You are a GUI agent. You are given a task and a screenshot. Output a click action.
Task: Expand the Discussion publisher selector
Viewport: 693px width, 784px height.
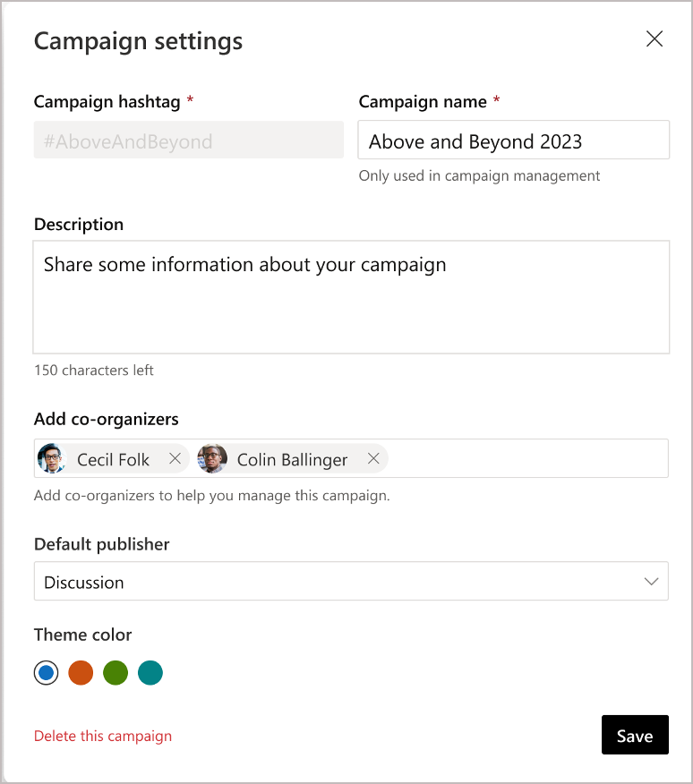(351, 580)
